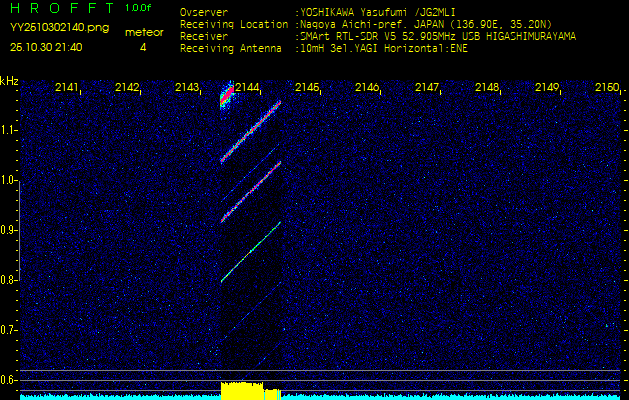Click the 0.7 frequency axis label
Screen dimensions: 629x400
pyautogui.click(x=9, y=329)
